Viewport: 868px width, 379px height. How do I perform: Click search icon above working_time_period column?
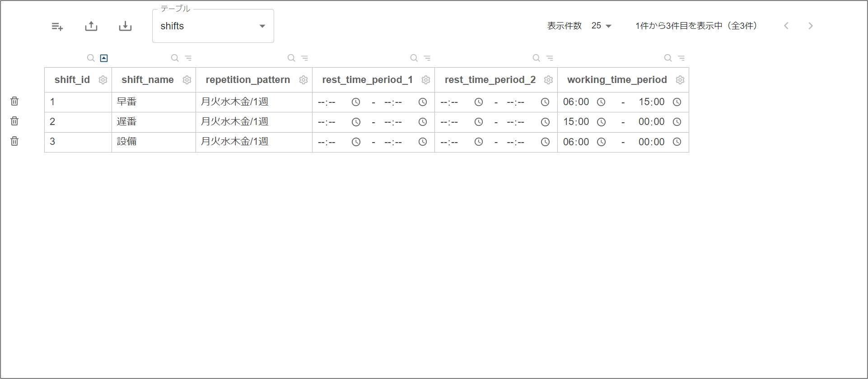click(x=668, y=58)
